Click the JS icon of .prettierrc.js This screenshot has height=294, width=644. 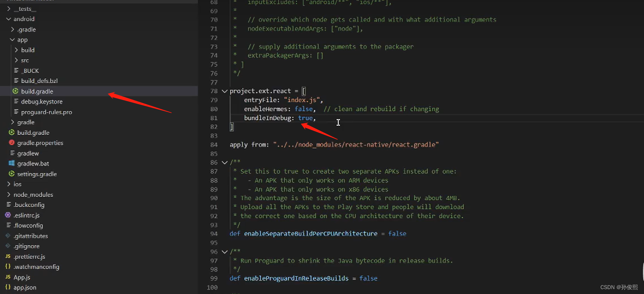click(8, 256)
